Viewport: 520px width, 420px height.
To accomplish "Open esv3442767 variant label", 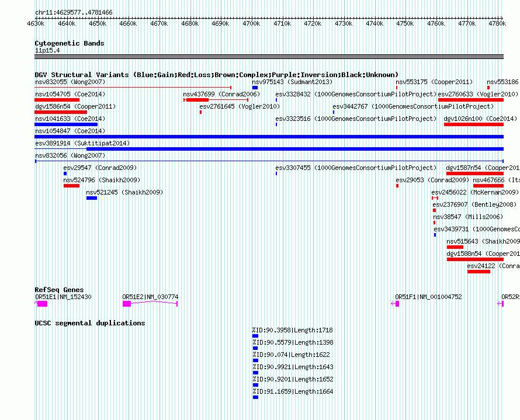I will [x=413, y=106].
